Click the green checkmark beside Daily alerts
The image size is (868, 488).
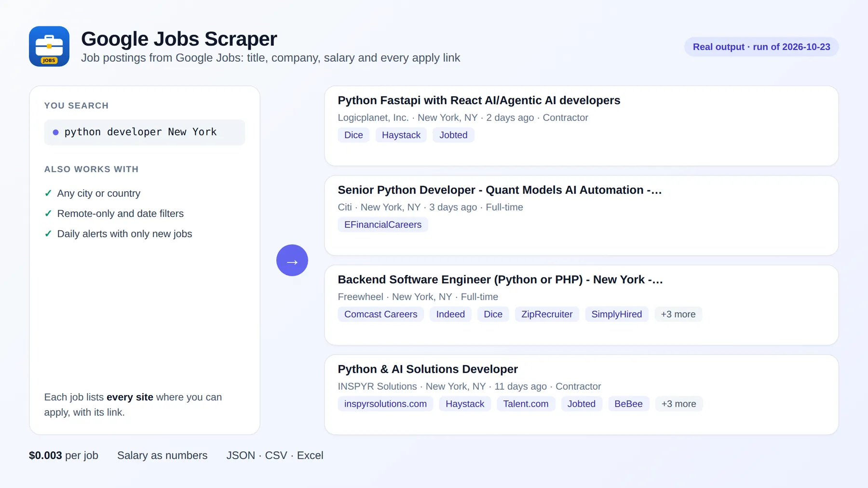48,234
